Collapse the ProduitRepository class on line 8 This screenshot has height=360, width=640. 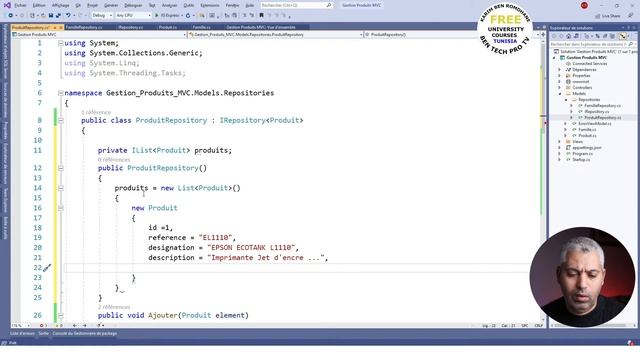coord(61,120)
